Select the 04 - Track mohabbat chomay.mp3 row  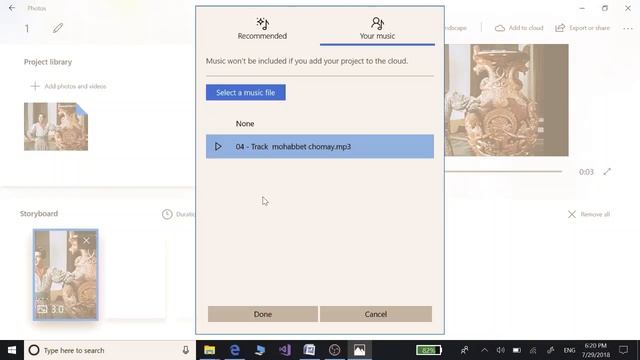click(320, 147)
